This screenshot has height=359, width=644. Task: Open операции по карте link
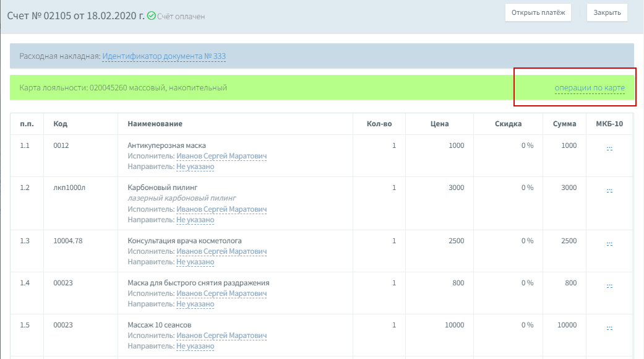pos(590,87)
